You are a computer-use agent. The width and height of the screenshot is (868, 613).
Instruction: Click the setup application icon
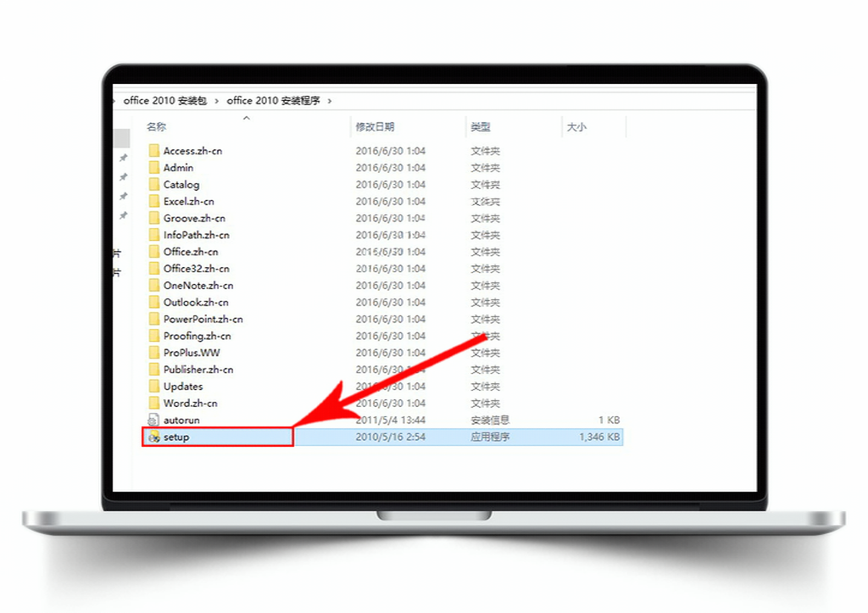[x=154, y=437]
